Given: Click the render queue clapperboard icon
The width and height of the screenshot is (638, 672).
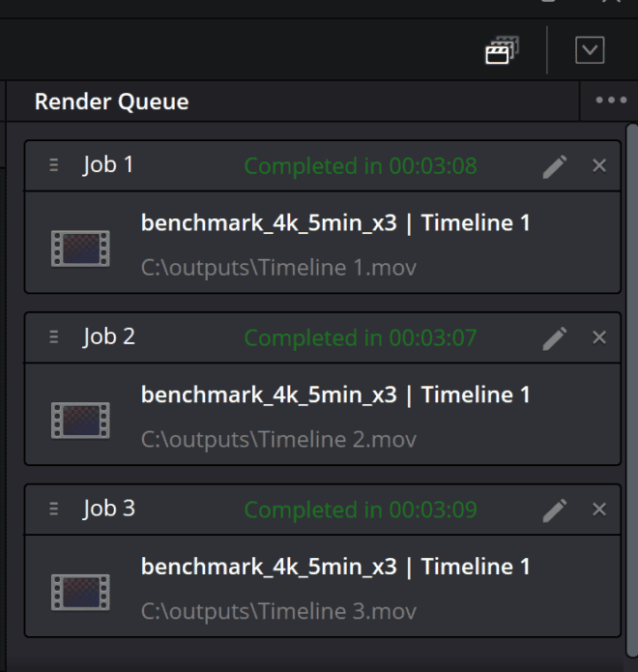Looking at the screenshot, I should click(x=502, y=51).
